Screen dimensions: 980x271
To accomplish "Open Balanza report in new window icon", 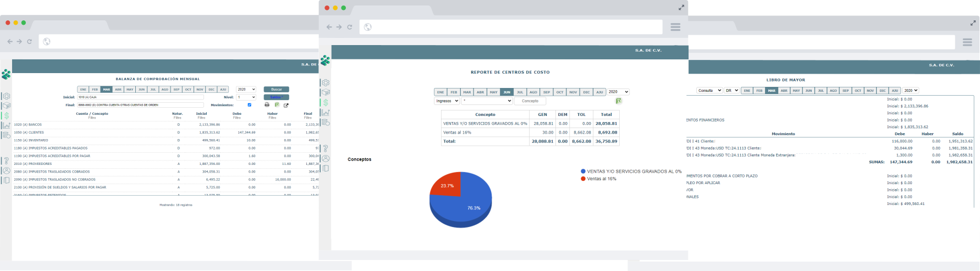I will (286, 105).
